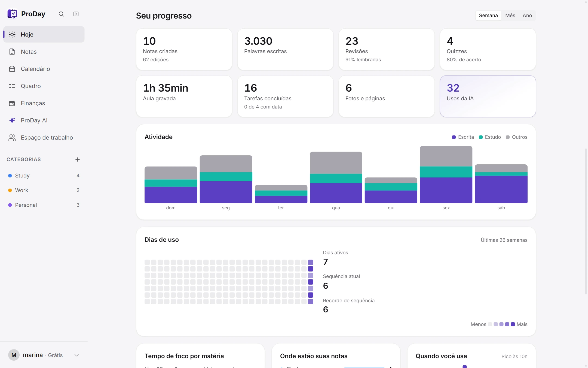Open the Finanças section
This screenshot has height=368, width=588.
pos(44,103)
